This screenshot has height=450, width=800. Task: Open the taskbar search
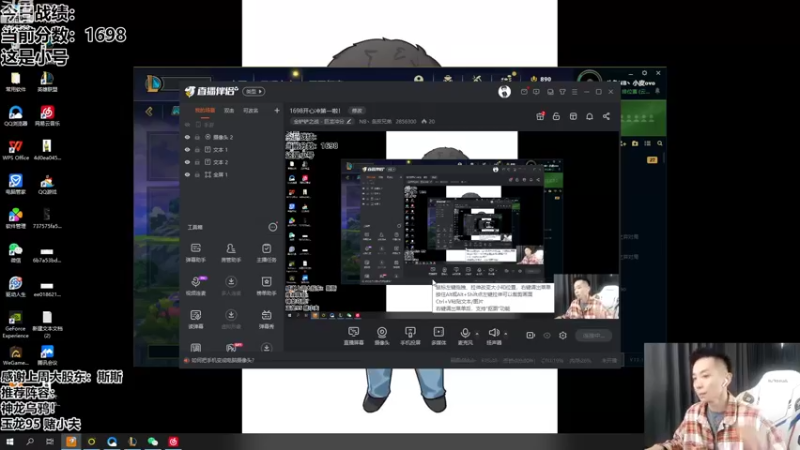pos(30,441)
